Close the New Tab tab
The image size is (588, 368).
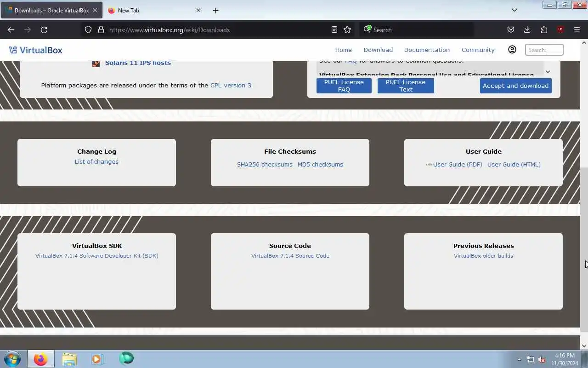[x=198, y=10]
